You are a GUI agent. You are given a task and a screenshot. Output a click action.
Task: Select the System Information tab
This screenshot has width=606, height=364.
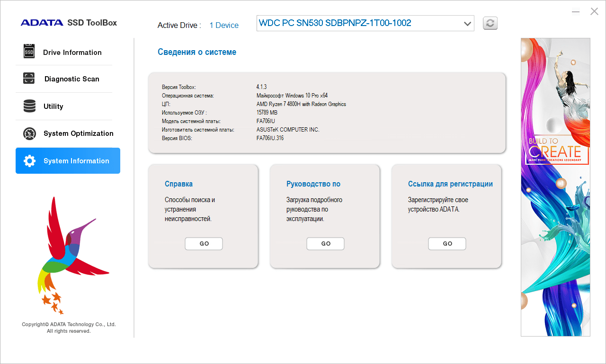coord(68,161)
